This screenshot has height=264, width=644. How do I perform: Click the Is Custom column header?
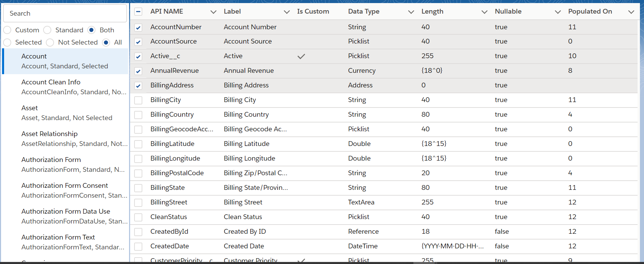tap(313, 12)
